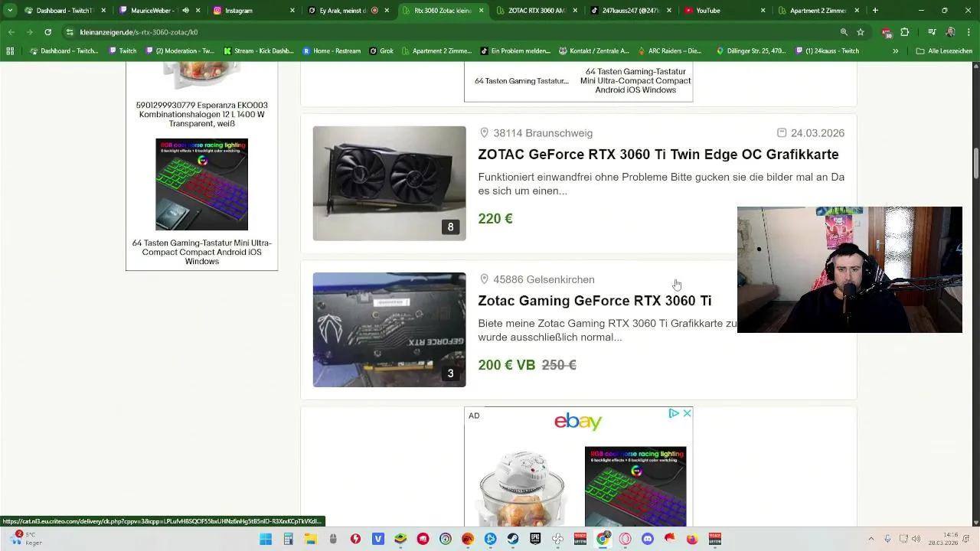Open the zoom magnifier in address bar
Screen dimensions: 980x551
pos(844,32)
